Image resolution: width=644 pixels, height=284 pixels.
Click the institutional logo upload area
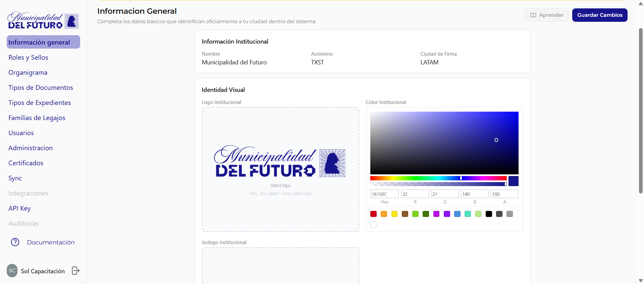(280, 169)
